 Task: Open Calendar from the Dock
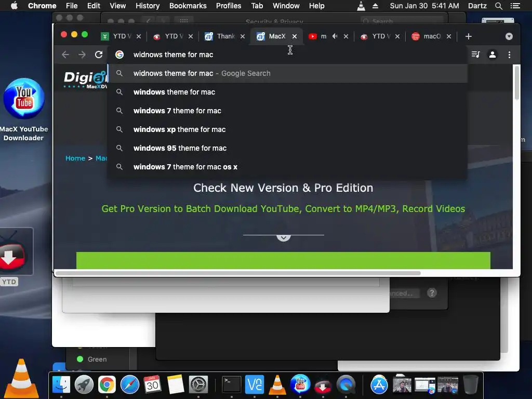click(x=152, y=385)
